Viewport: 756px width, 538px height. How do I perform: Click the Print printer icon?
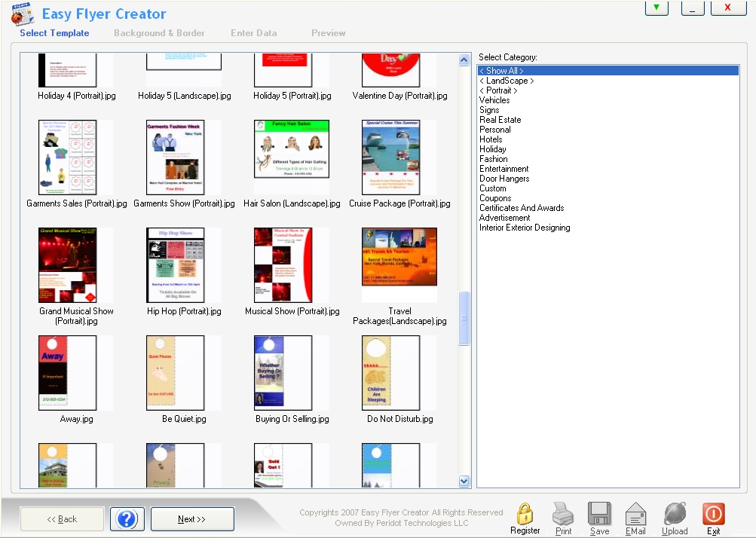(x=562, y=513)
